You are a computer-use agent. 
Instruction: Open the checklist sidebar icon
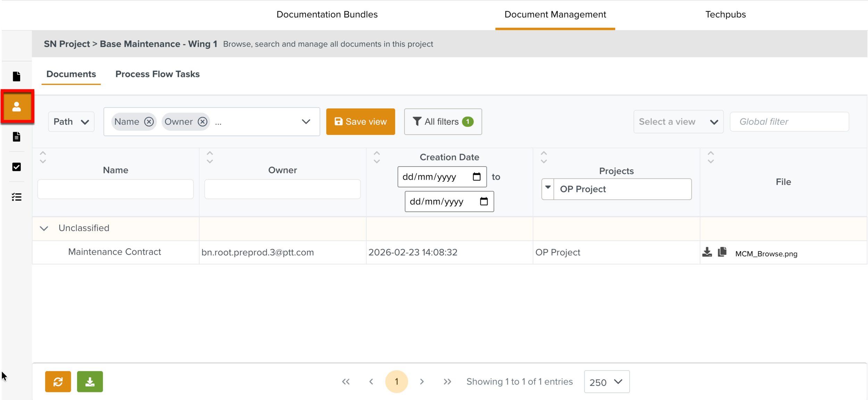point(16,197)
